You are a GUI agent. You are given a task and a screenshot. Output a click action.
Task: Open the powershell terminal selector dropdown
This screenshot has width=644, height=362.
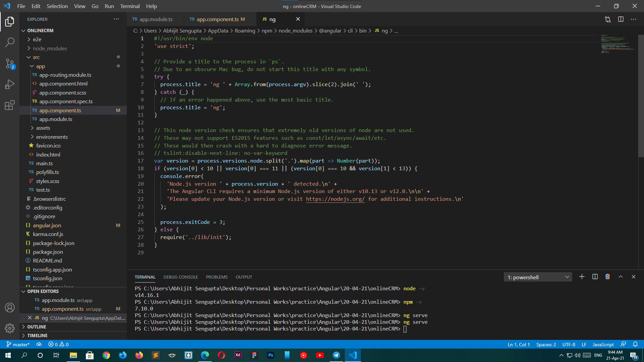[538, 277]
